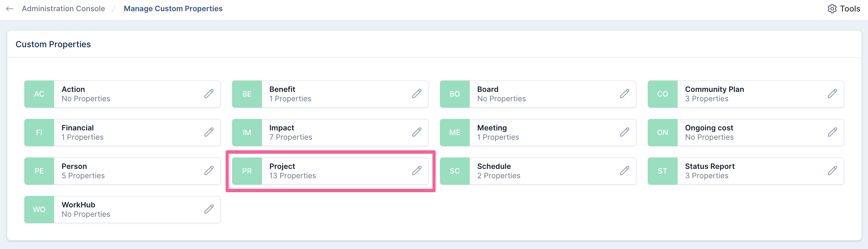Select Manage Custom Properties breadcrumb
The height and width of the screenshot is (249, 868).
point(173,9)
